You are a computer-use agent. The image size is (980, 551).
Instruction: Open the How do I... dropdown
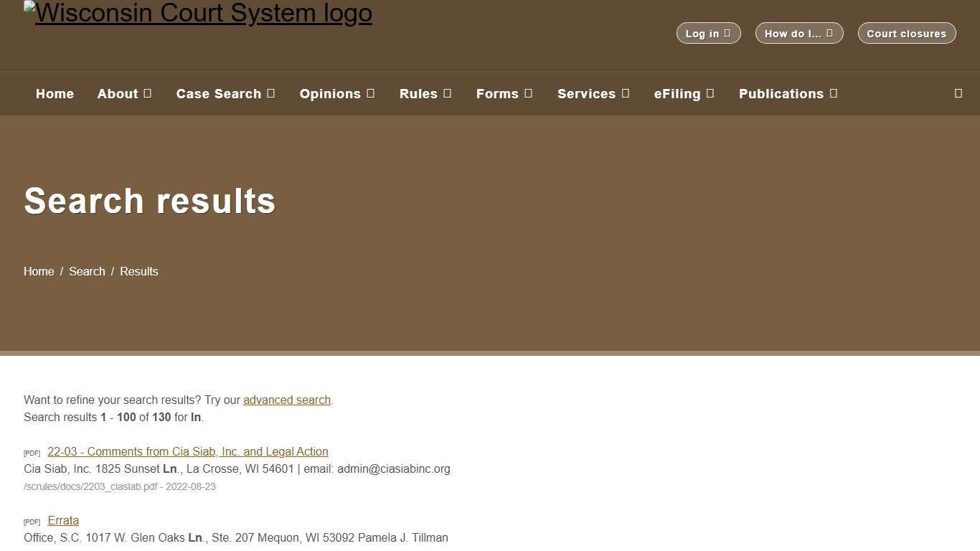pyautogui.click(x=798, y=32)
